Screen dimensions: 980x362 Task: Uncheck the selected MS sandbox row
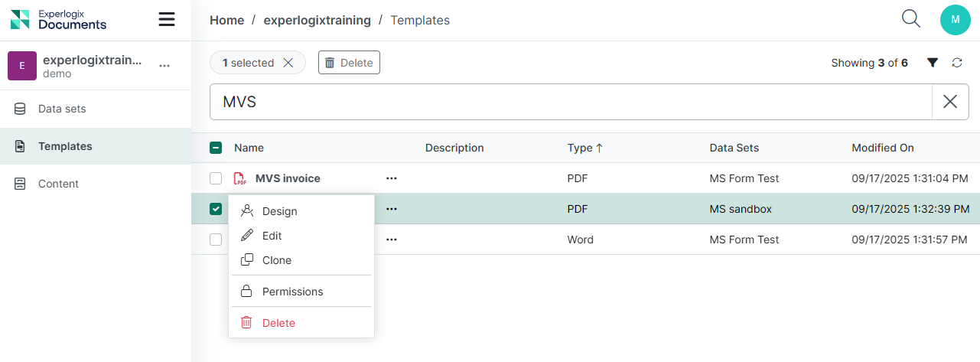coord(216,209)
